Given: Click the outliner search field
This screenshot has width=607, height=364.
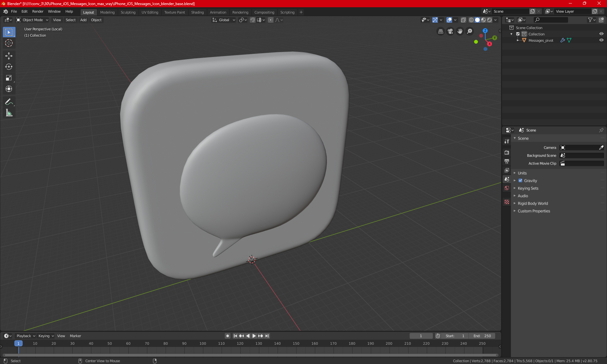Looking at the screenshot, I should (x=551, y=20).
